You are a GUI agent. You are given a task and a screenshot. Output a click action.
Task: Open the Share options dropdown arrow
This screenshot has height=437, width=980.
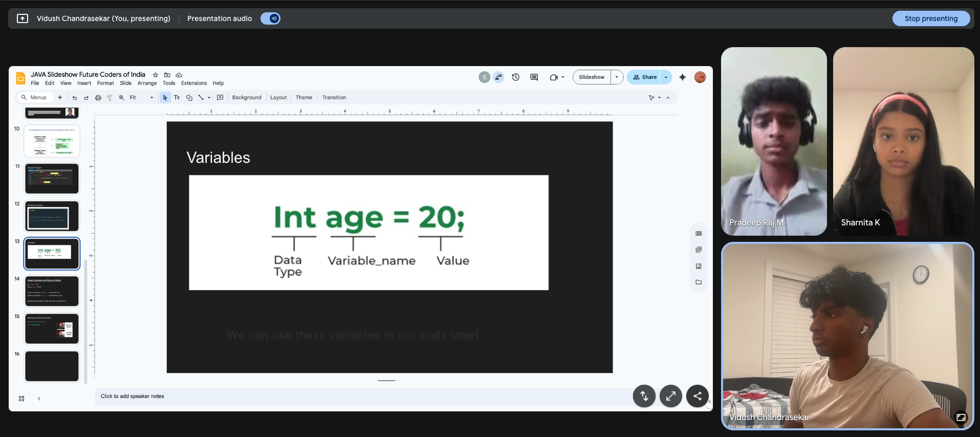coord(666,77)
